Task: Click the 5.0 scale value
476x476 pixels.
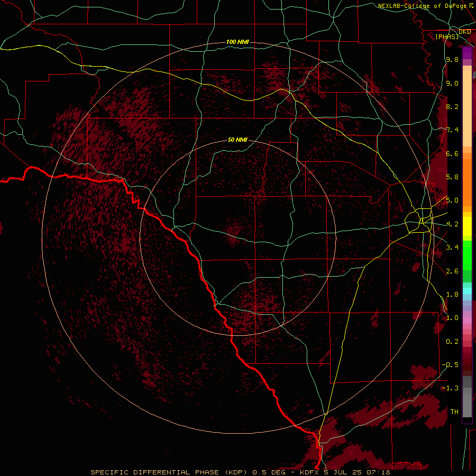Action: point(452,200)
